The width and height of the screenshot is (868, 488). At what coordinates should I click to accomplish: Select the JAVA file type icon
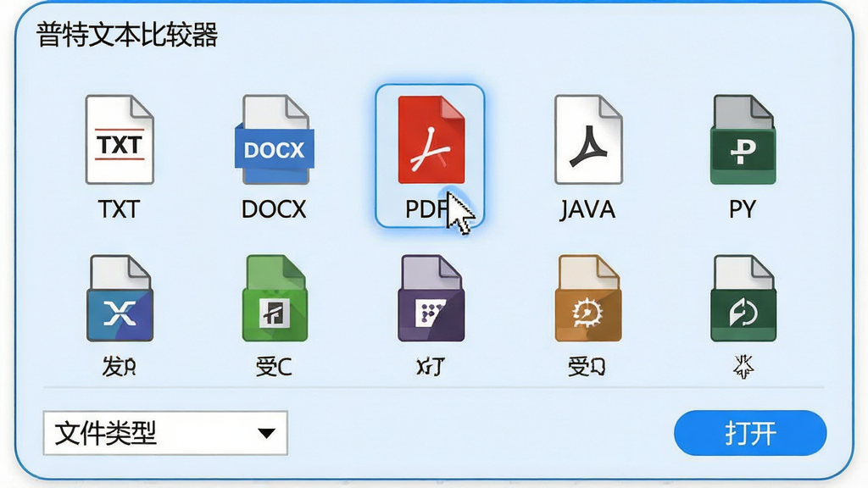588,140
